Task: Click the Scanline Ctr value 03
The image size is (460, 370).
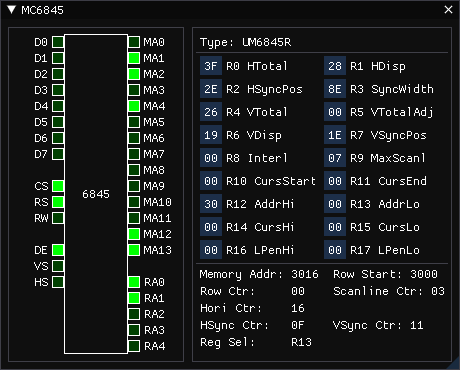Action: (x=438, y=291)
